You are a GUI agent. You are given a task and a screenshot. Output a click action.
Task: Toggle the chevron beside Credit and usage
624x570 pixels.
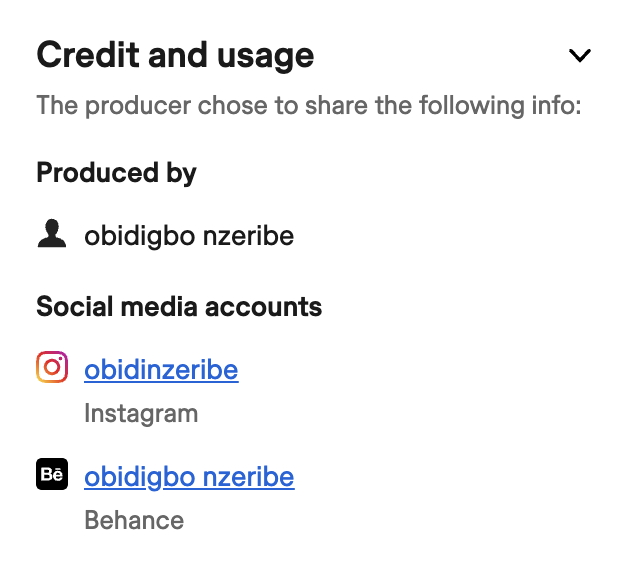[x=579, y=56]
